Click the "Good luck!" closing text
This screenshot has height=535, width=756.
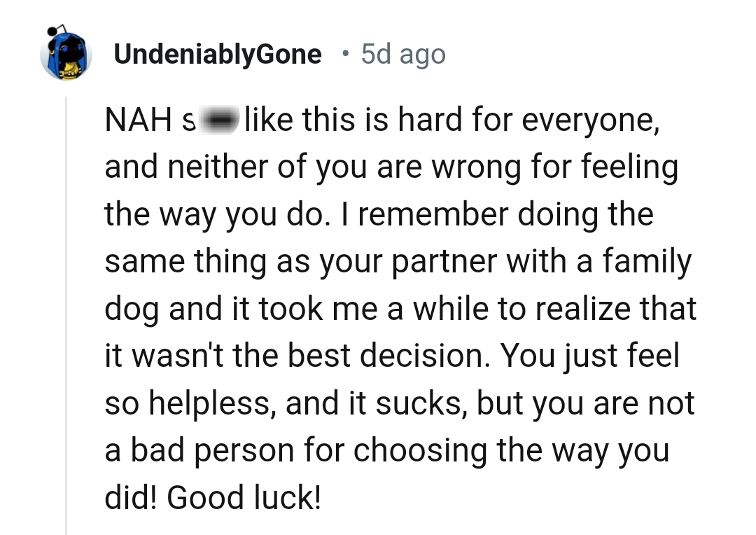point(244,498)
